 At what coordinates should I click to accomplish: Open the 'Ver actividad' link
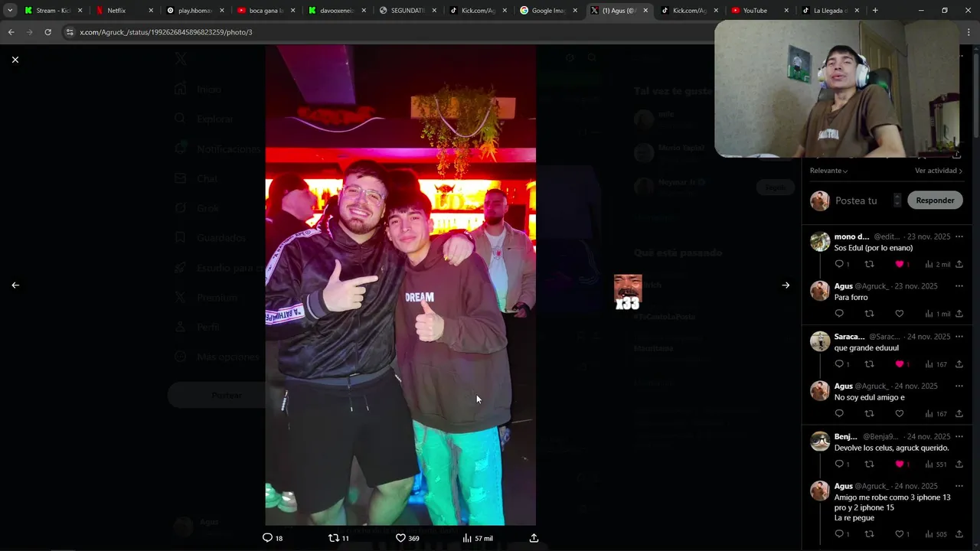939,171
